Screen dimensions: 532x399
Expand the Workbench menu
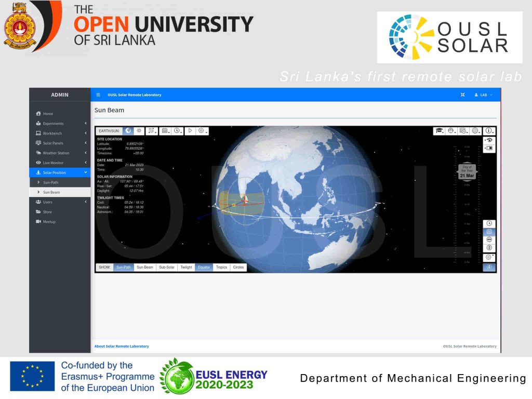tap(60, 134)
